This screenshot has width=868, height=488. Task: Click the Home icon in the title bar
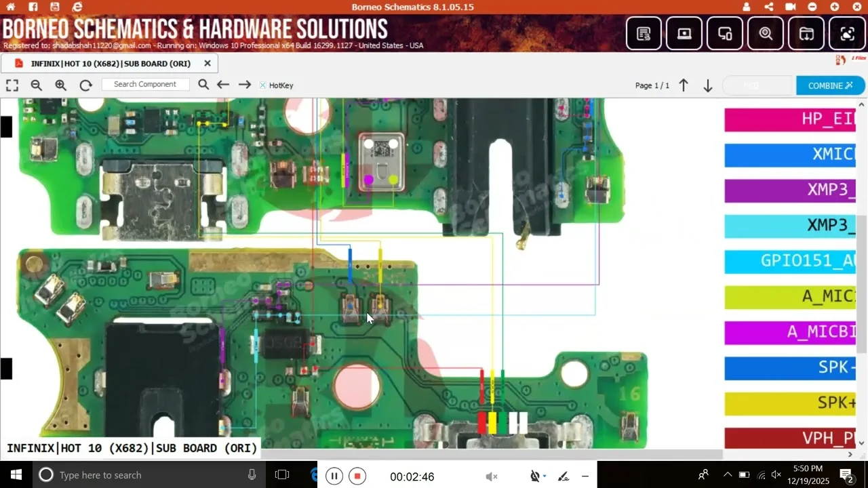[x=11, y=7]
